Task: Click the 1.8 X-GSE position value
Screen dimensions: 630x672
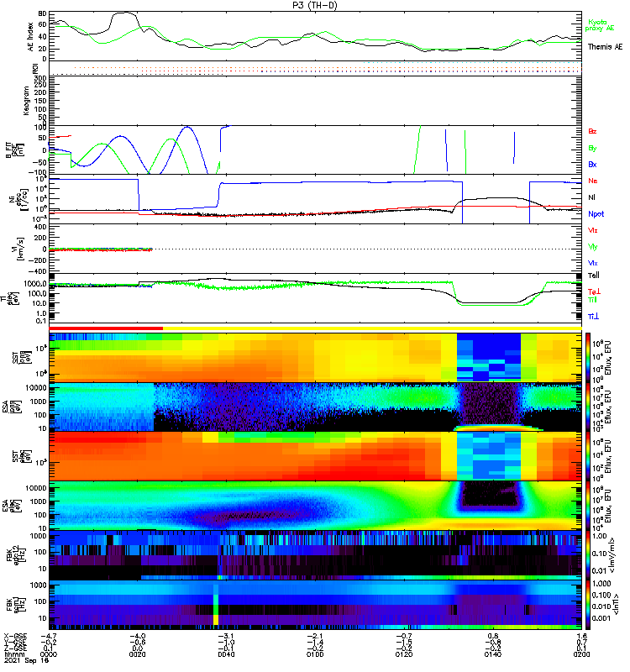Action: click(x=581, y=637)
